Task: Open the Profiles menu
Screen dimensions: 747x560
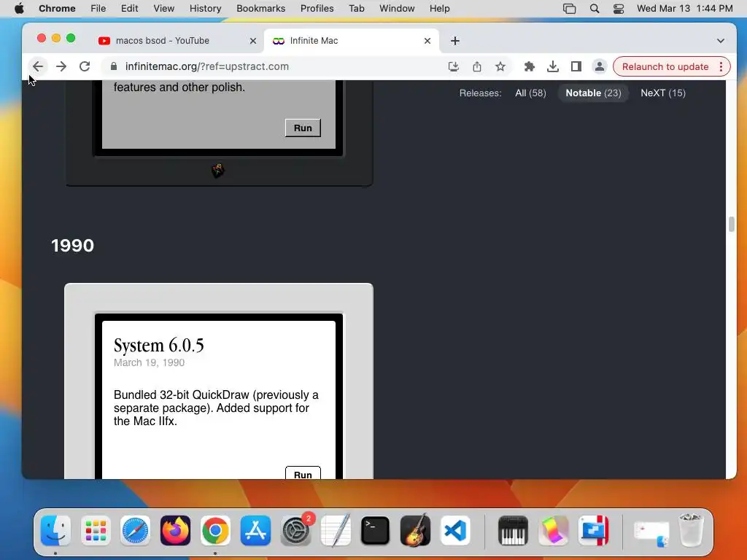Action: pyautogui.click(x=317, y=9)
